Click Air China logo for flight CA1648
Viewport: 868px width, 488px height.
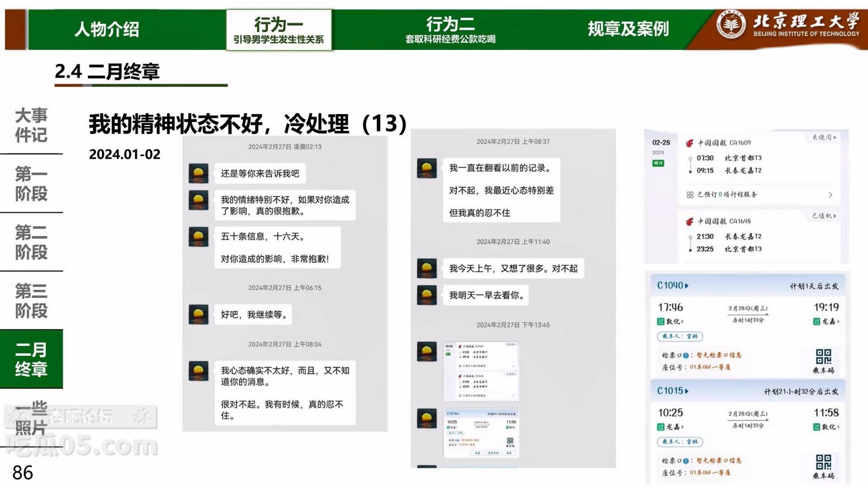tap(689, 222)
